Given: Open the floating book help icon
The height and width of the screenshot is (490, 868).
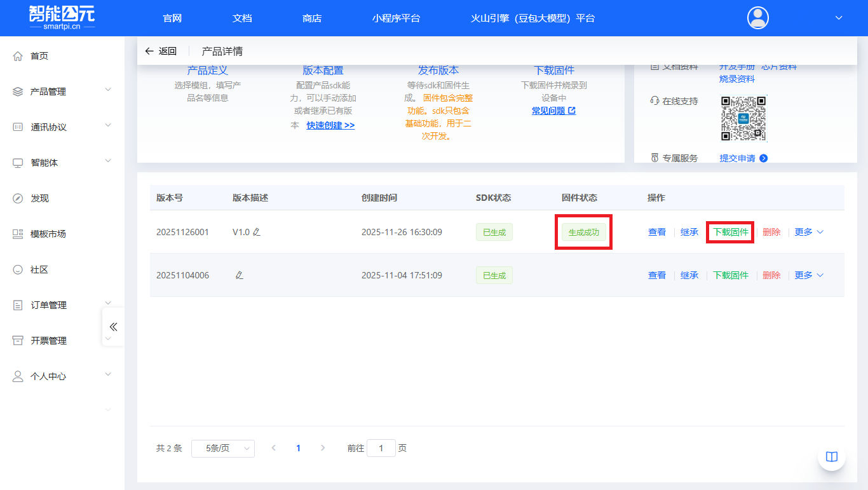Looking at the screenshot, I should [831, 457].
